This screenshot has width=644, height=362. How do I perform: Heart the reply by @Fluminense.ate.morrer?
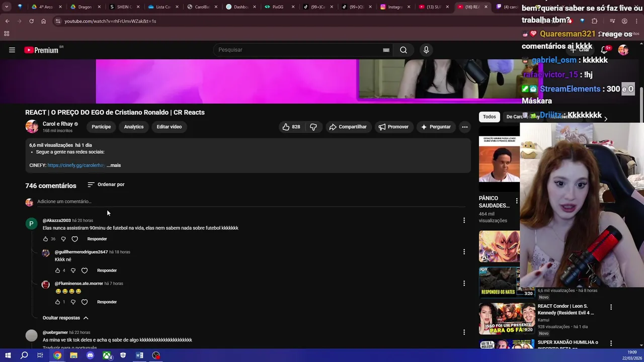click(x=85, y=302)
